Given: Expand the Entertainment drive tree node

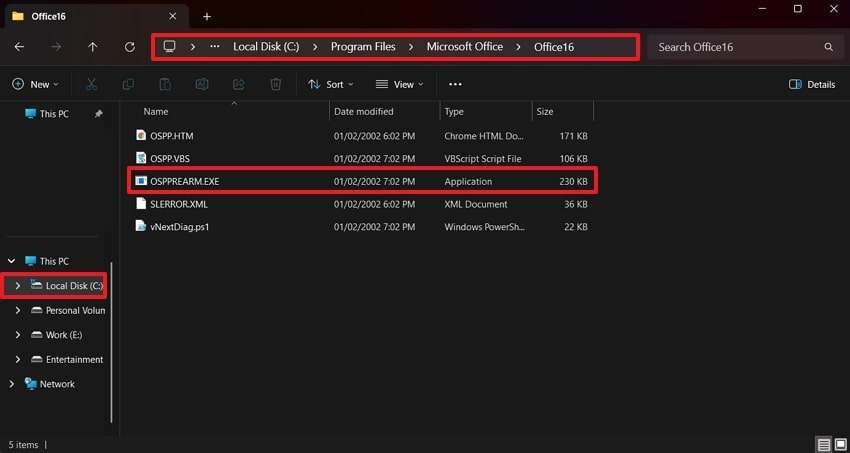Looking at the screenshot, I should pos(17,360).
